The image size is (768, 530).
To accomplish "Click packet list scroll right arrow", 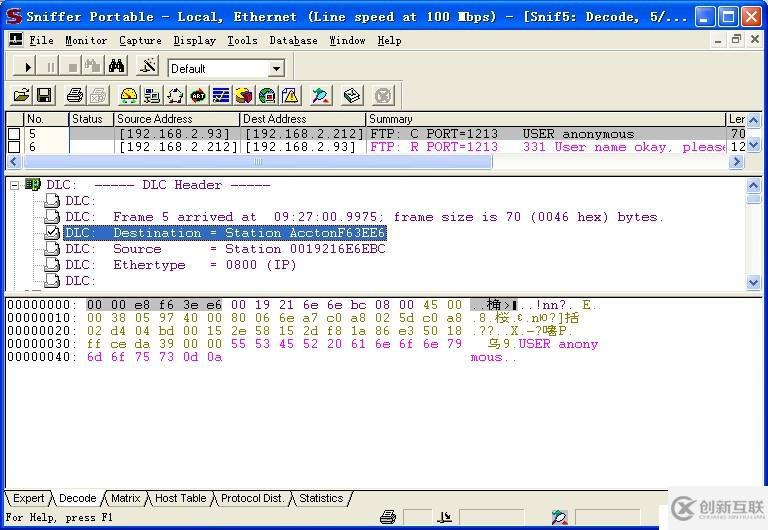I will 736,162.
